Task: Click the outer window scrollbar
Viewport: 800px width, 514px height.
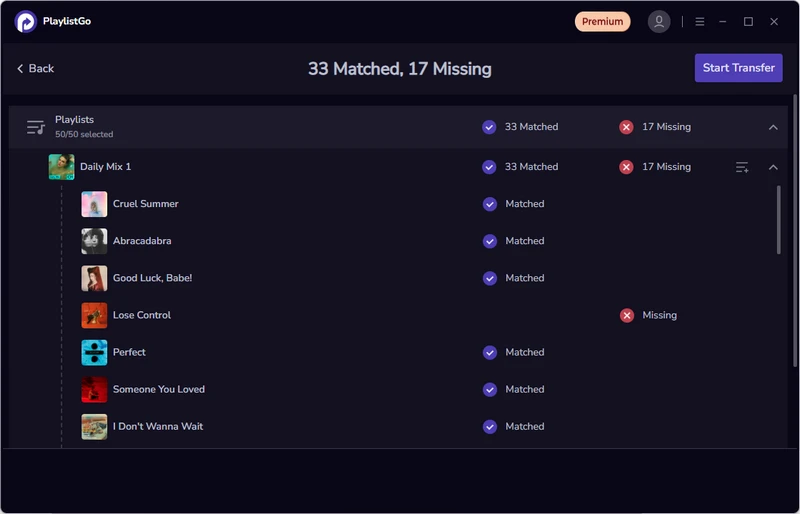Action: pyautogui.click(x=795, y=230)
